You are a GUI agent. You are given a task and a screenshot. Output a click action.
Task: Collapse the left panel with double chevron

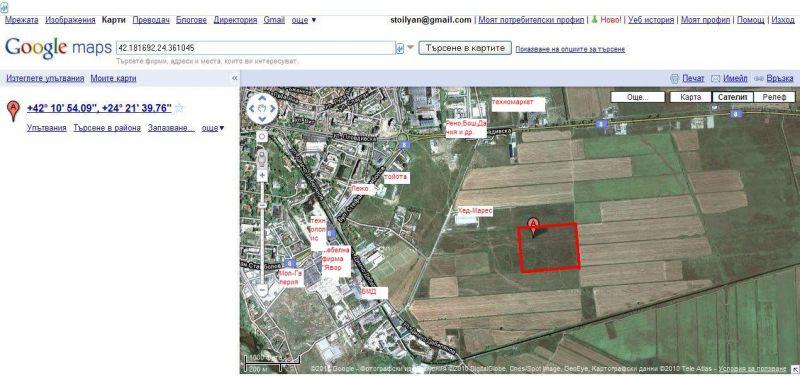click(235, 78)
